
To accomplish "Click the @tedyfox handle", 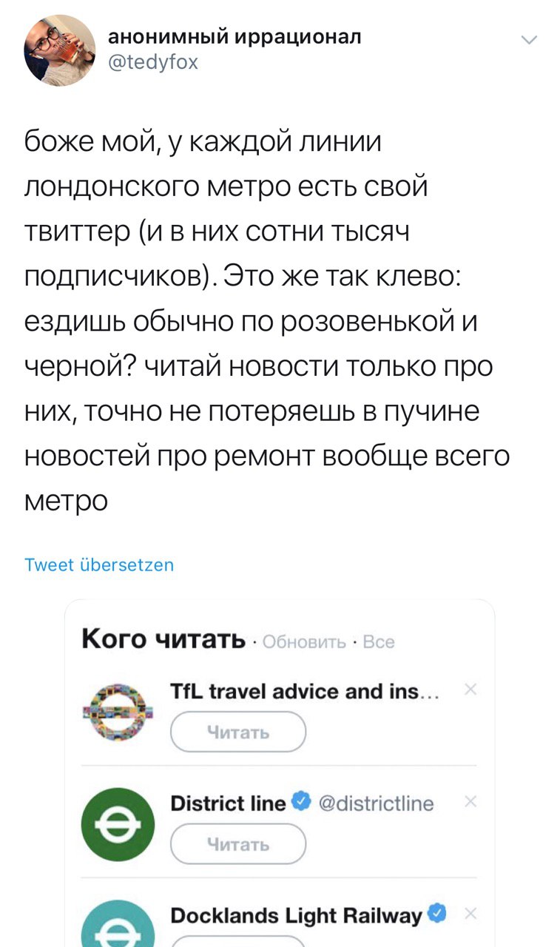I will [x=153, y=62].
